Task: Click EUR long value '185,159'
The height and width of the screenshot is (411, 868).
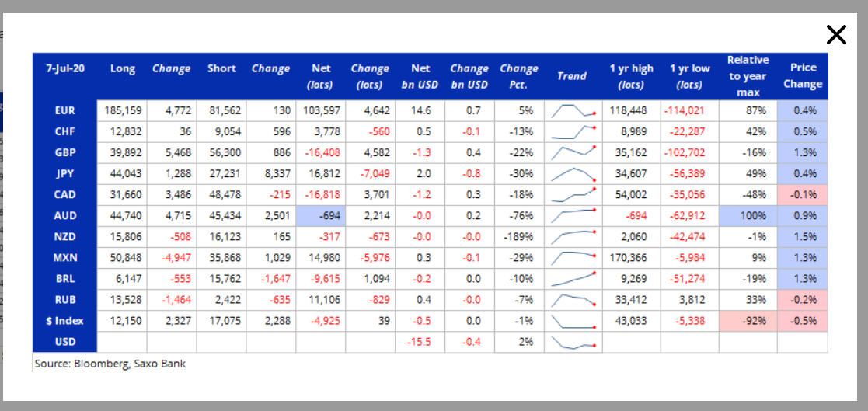Action: pos(123,110)
